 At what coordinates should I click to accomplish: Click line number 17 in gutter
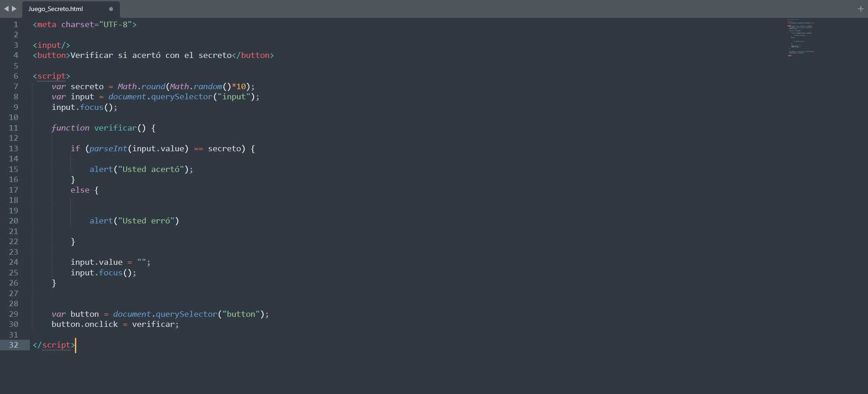(x=14, y=190)
